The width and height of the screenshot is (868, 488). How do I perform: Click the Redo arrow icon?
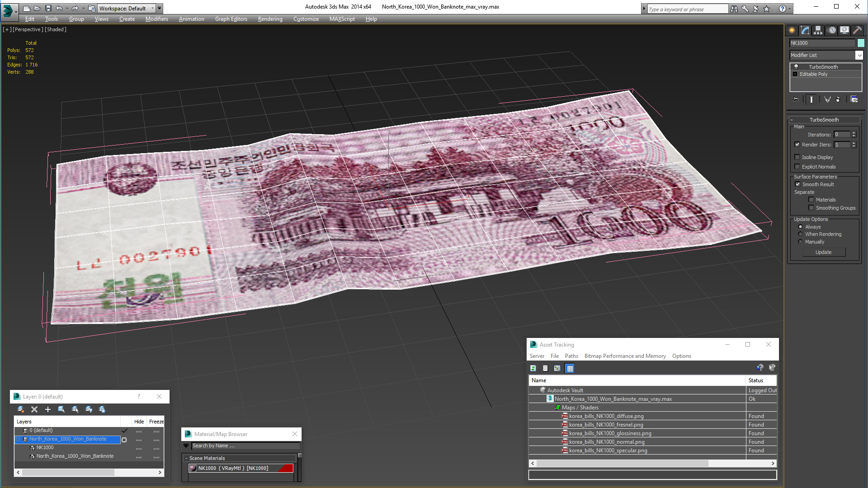(x=75, y=8)
